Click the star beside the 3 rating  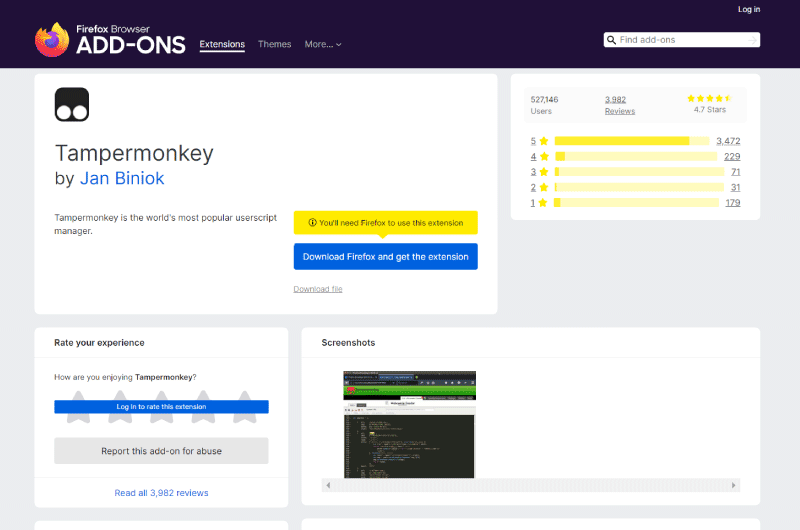[x=544, y=172]
